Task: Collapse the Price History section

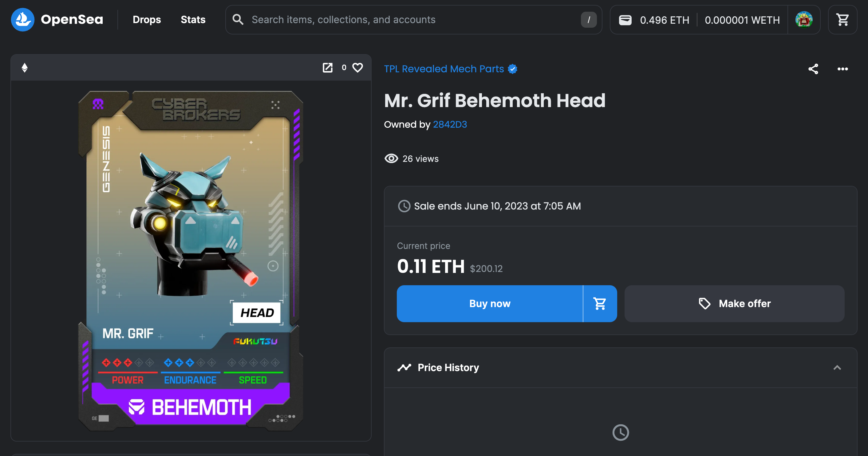Action: [837, 368]
